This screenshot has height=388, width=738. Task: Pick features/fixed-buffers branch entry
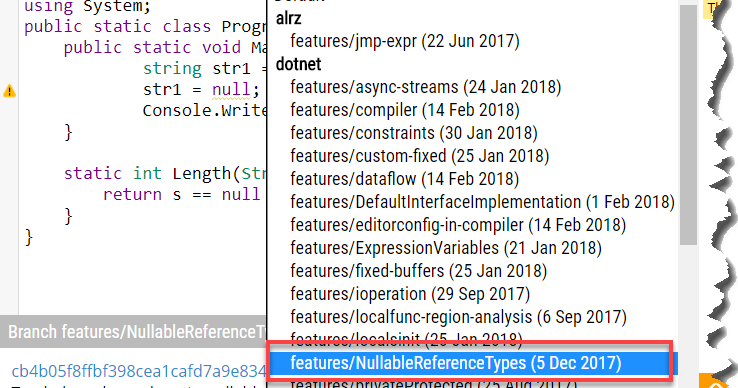(418, 271)
